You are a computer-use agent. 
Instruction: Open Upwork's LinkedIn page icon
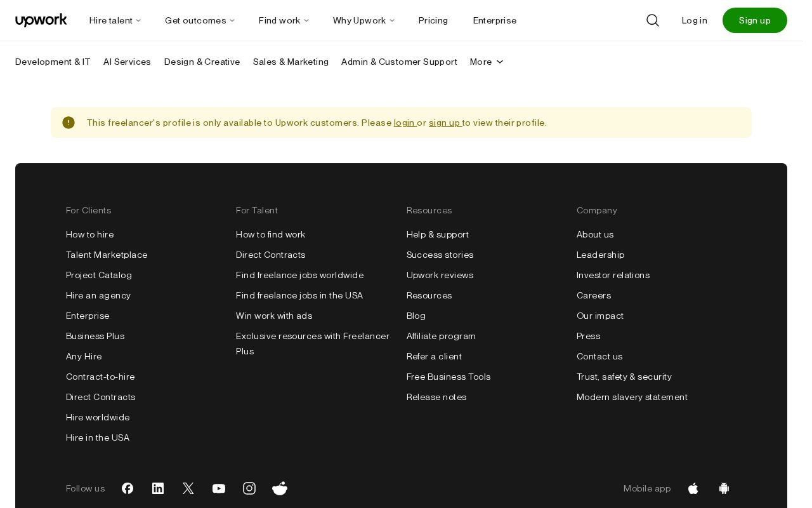[x=158, y=488]
